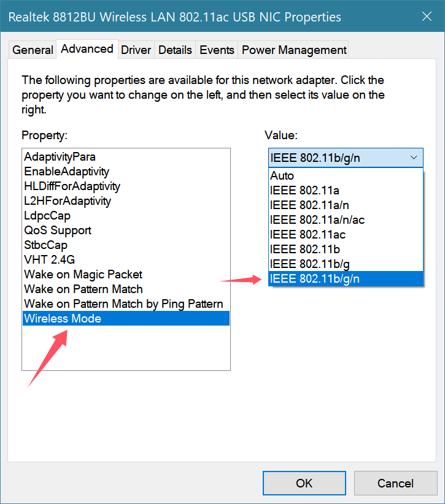Select Wake on Magic Packet

pos(126,275)
